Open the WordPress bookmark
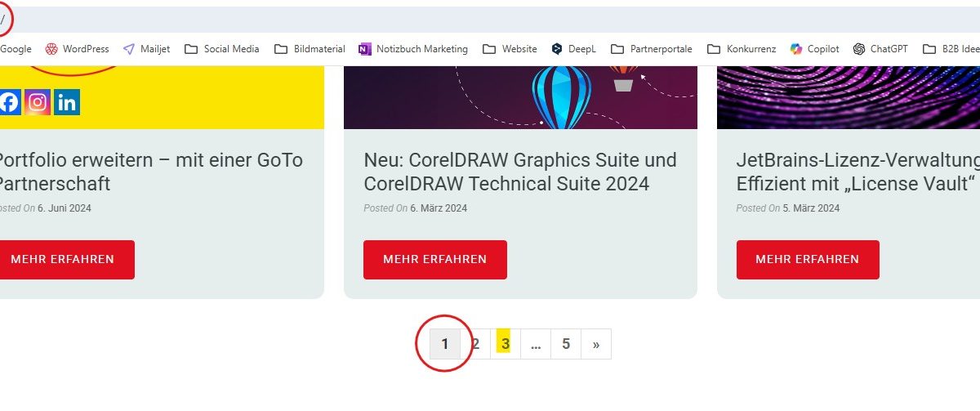Screen dimensions: 980x411 77,49
